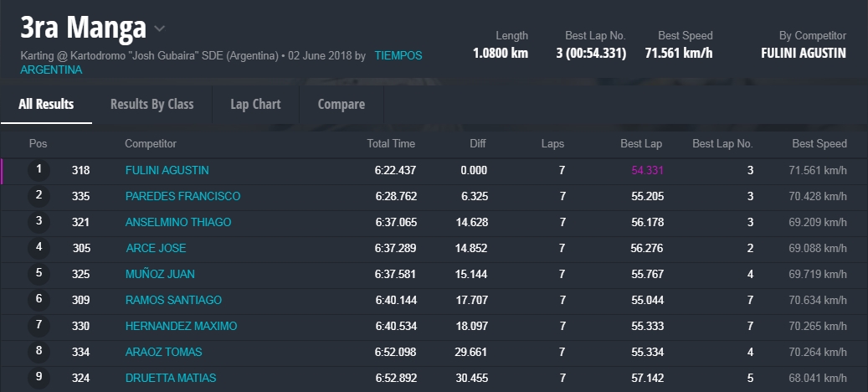Click the Best Speed column header
868x392 pixels.
pos(819,144)
